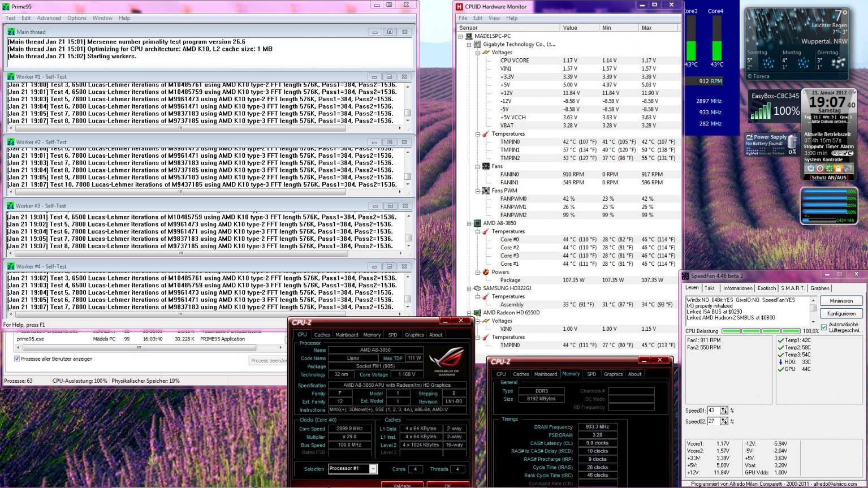Collapse the SAMSUNG HD322GJ node
This screenshot has width=868, height=488.
coord(469,288)
